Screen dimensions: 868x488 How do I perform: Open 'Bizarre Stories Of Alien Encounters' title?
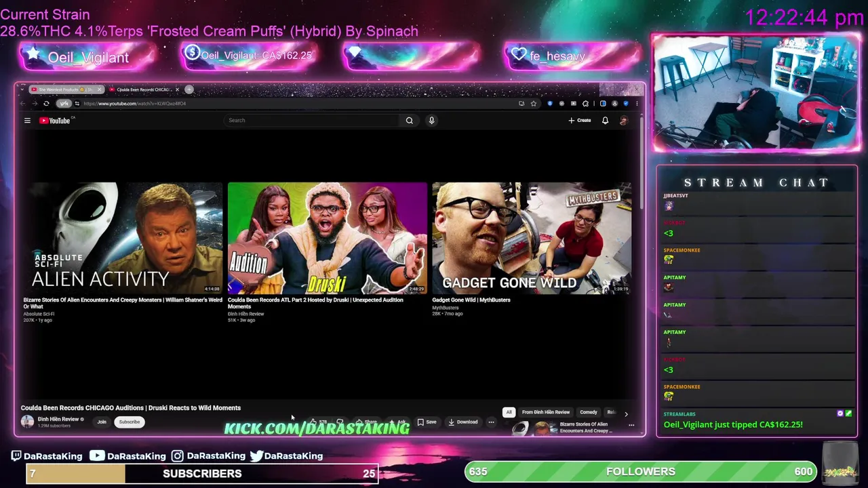click(x=123, y=303)
